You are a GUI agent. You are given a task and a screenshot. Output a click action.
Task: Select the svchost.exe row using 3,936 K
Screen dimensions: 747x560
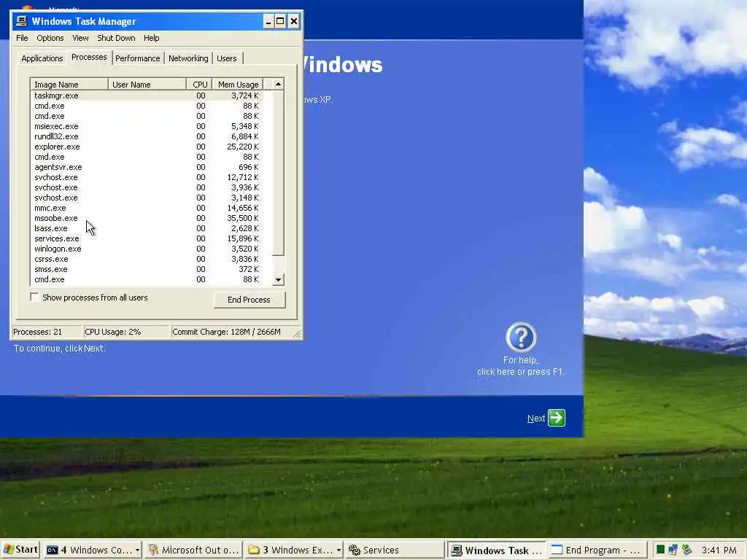click(x=147, y=187)
